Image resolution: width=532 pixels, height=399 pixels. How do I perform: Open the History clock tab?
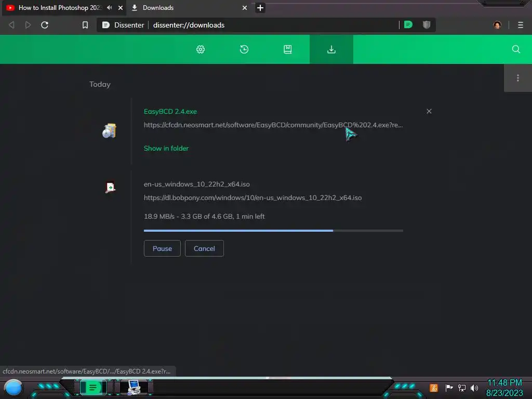tap(244, 49)
